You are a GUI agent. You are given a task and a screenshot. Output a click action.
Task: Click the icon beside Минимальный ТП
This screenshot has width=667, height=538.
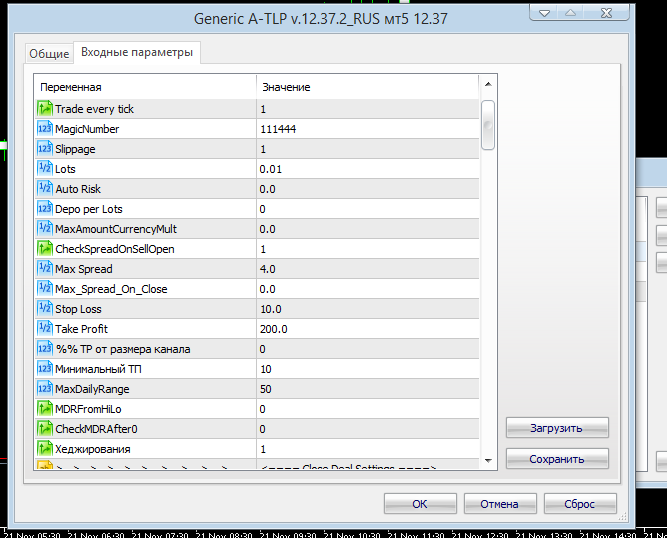click(45, 369)
